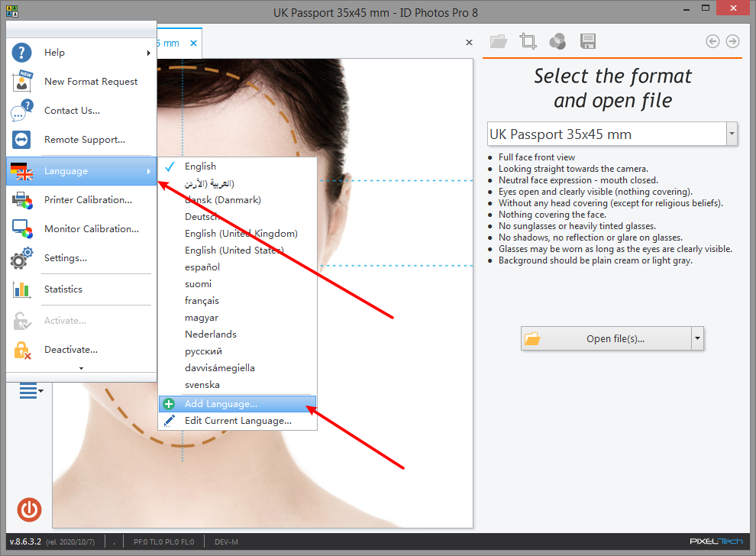756x556 pixels.
Task: Select the checked English language
Action: pos(237,166)
